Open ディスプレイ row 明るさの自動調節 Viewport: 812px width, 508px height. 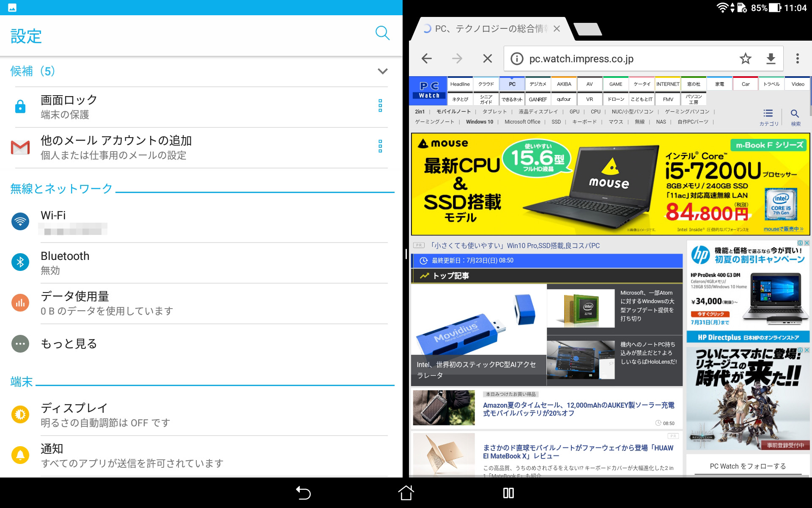click(x=201, y=415)
